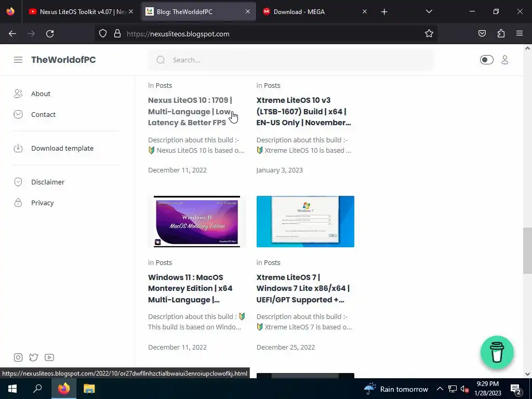Open a new browser tab

[x=384, y=12]
